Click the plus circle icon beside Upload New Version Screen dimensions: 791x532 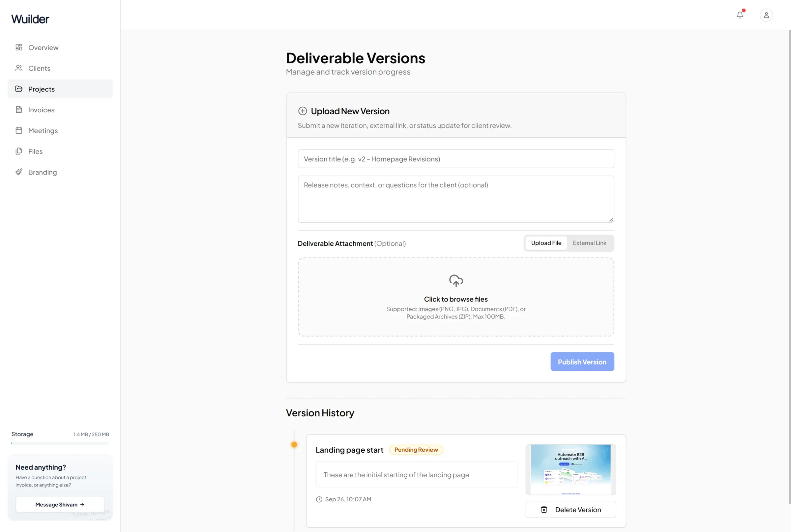pos(303,111)
